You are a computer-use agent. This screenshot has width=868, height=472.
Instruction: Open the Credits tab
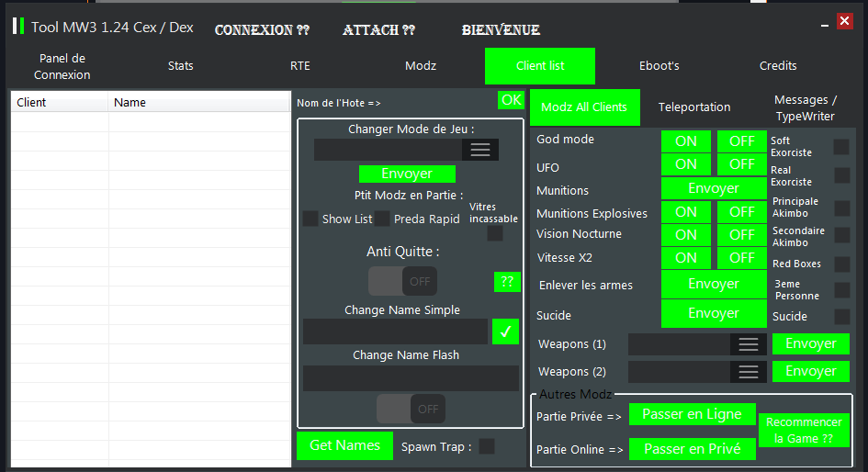(778, 66)
